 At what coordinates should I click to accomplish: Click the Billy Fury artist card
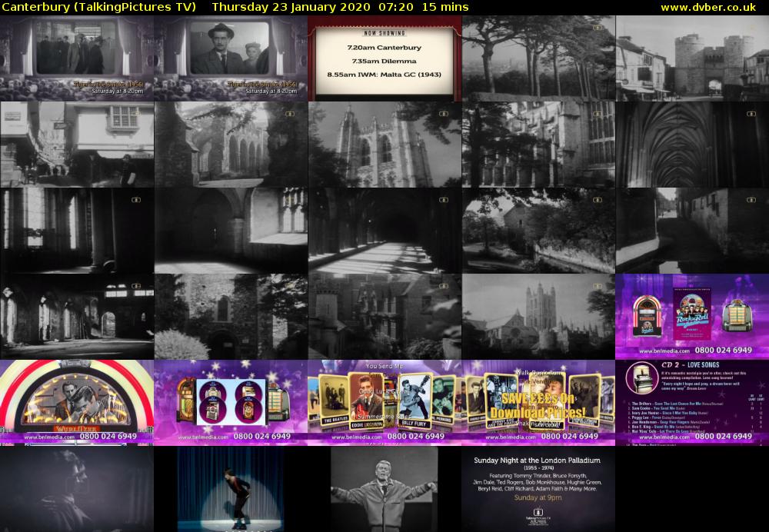point(414,400)
